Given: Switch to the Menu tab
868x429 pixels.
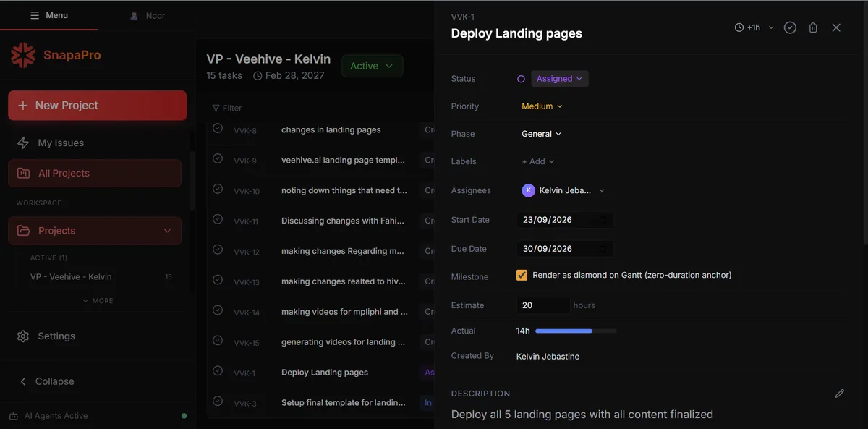Looking at the screenshot, I should 49,15.
